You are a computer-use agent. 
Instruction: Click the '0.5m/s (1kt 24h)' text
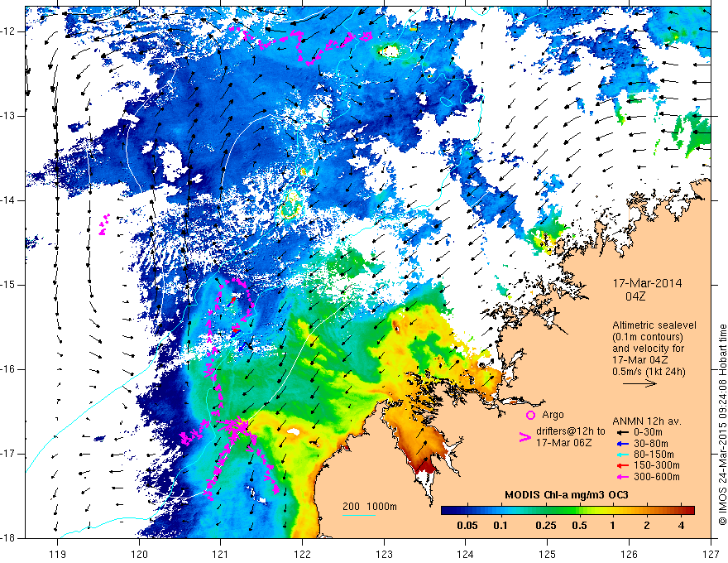[649, 372]
